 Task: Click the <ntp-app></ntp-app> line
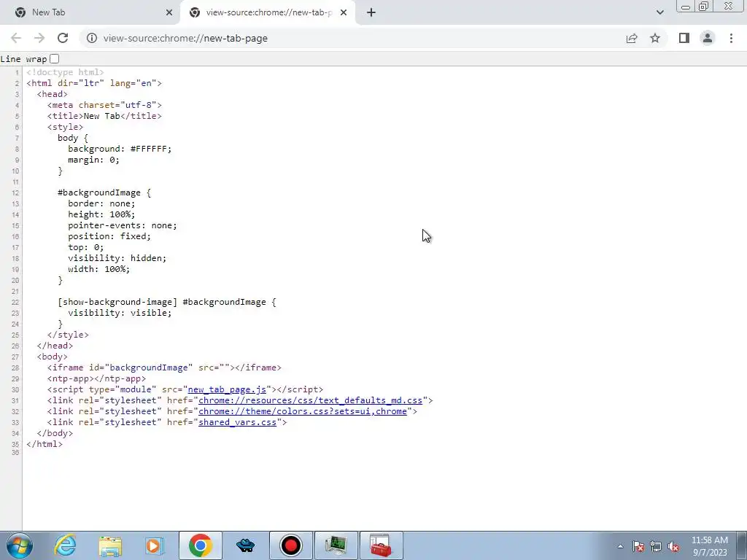97,378
